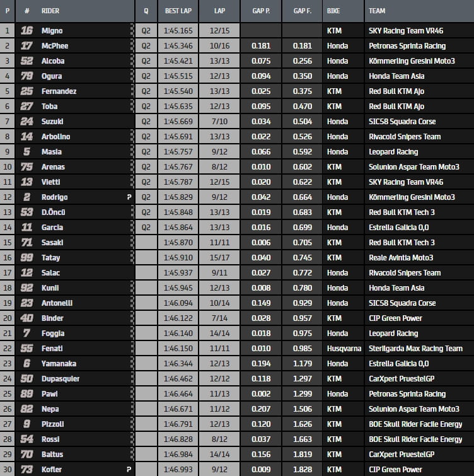Open rider name Alcoba
Viewport: 474px width, 476px height.
pyautogui.click(x=54, y=61)
